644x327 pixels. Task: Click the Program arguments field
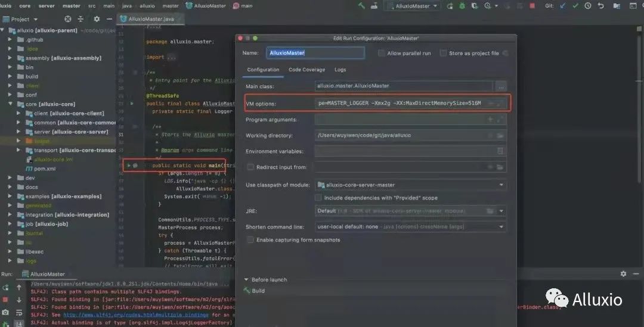pyautogui.click(x=411, y=119)
